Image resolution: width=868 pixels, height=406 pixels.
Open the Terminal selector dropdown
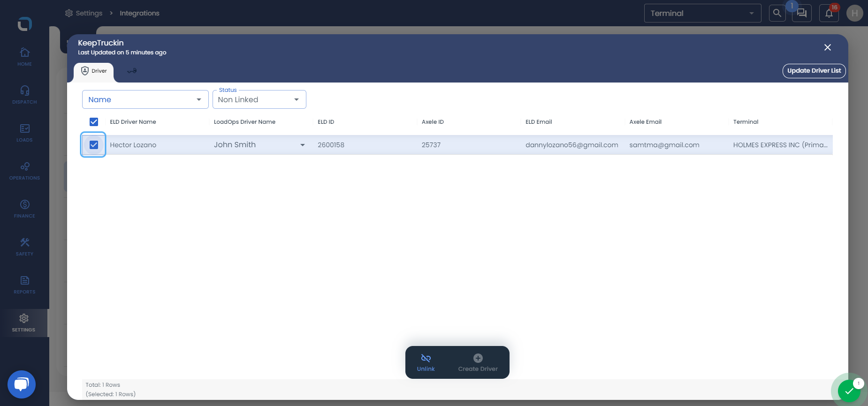pyautogui.click(x=702, y=13)
